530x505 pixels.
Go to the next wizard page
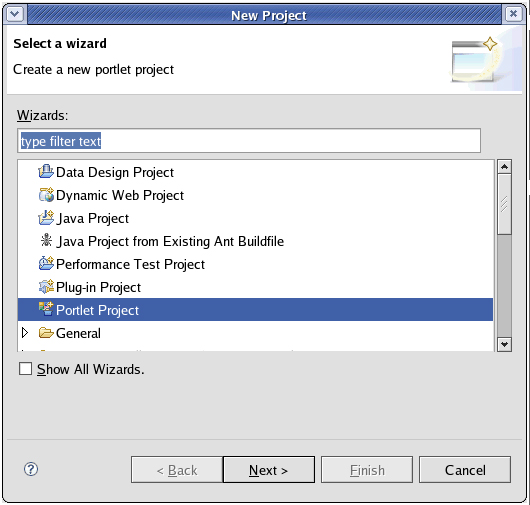pos(269,470)
